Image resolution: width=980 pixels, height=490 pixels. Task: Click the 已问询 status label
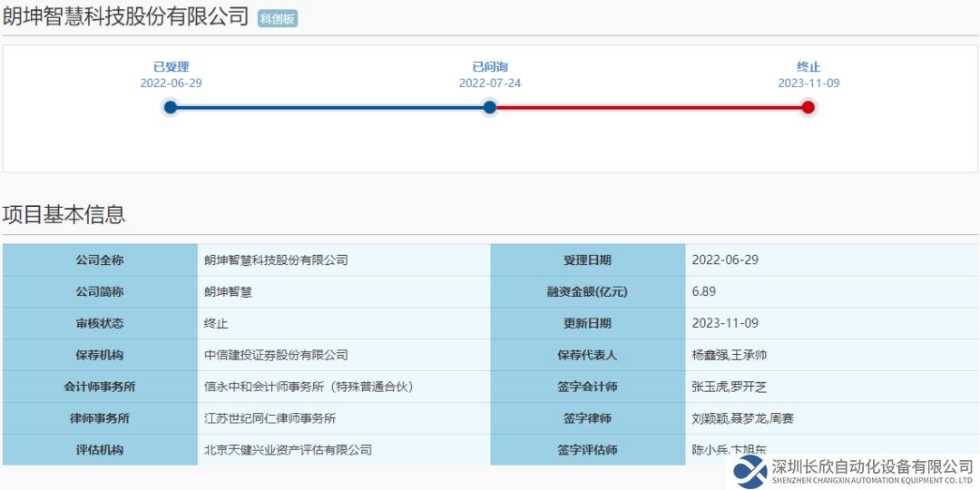[489, 67]
